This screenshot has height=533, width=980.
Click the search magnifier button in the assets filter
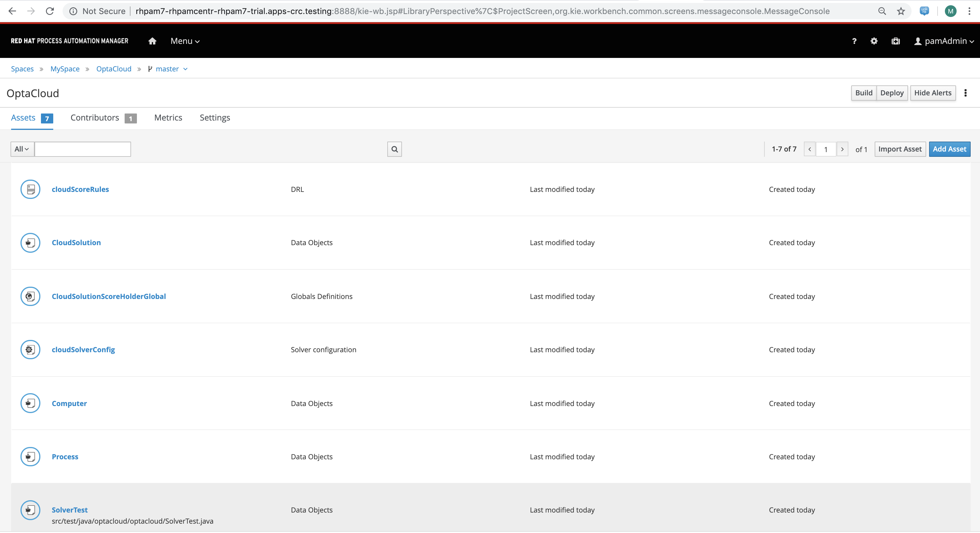pos(395,149)
